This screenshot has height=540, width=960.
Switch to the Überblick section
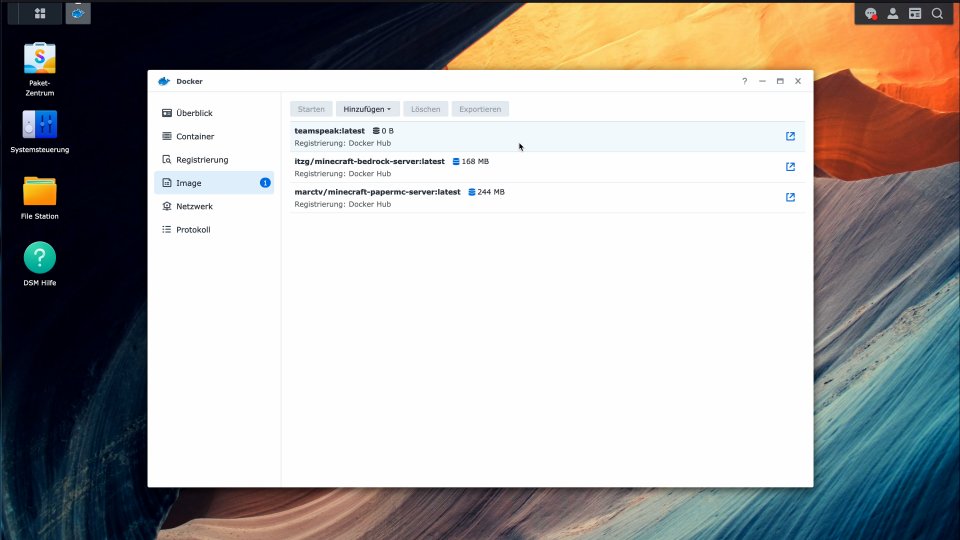[x=214, y=113]
